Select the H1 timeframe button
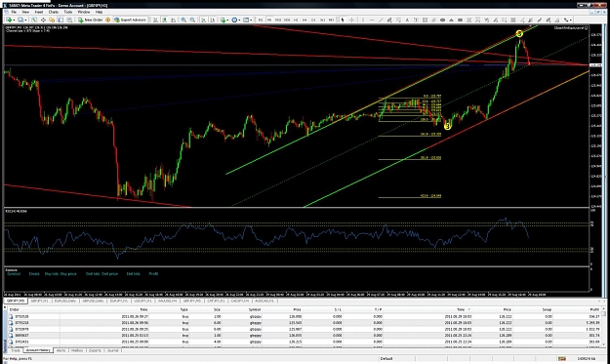Screen dimensions: 610x364 pyautogui.click(x=296, y=20)
